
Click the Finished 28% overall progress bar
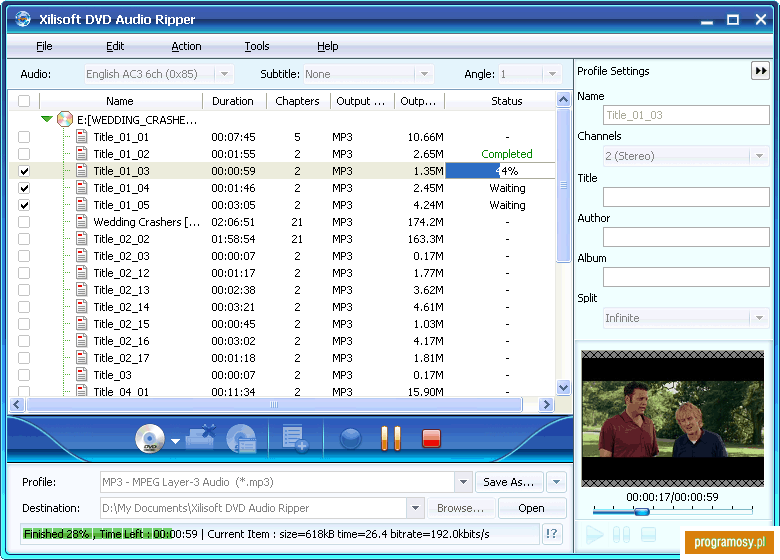(280, 534)
